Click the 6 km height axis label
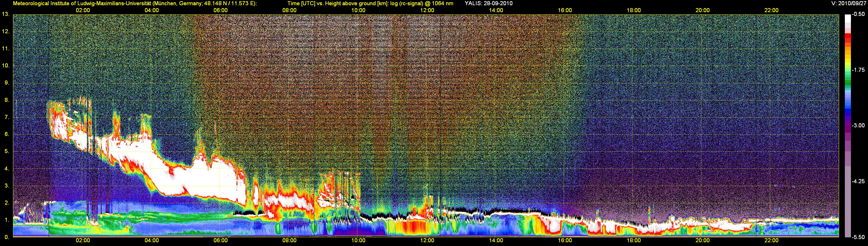The image size is (868, 246). [x=7, y=134]
